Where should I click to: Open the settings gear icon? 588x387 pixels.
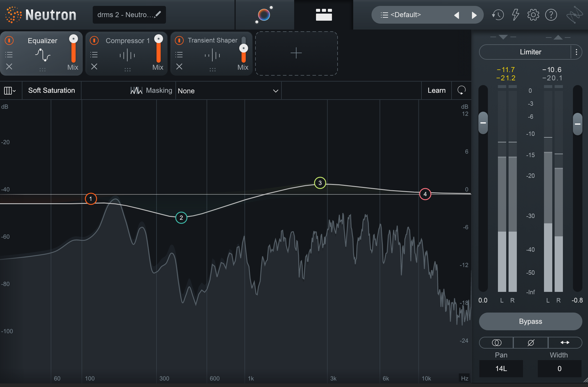pos(533,15)
